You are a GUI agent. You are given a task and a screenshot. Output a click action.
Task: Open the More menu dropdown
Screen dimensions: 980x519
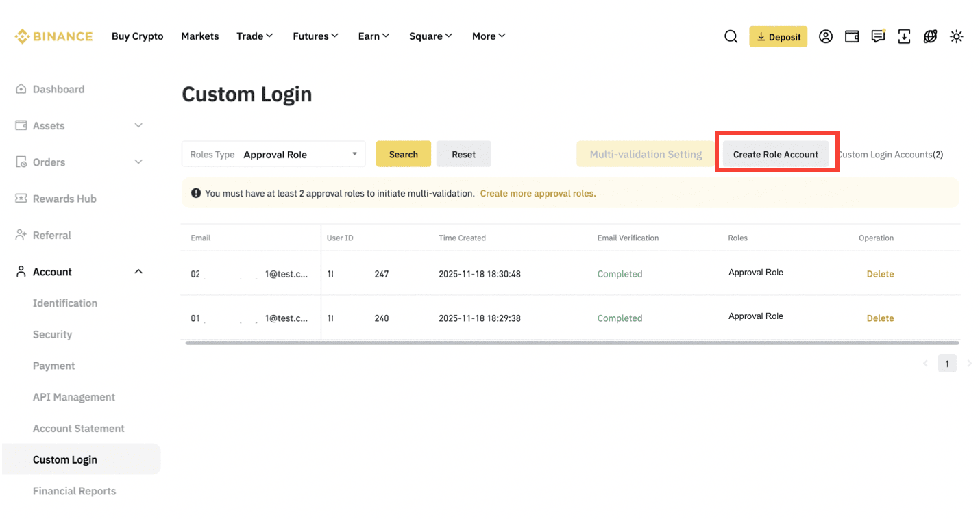tap(489, 36)
